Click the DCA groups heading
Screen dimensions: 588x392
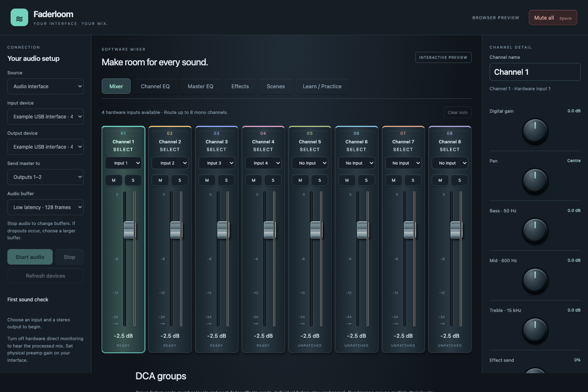click(x=161, y=376)
